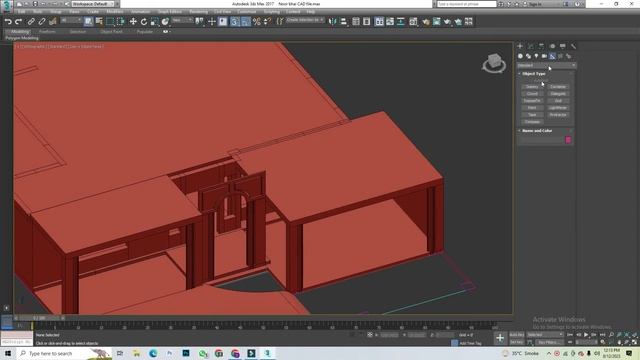Open the Graph Editors menu
The image size is (640, 360).
point(169,12)
